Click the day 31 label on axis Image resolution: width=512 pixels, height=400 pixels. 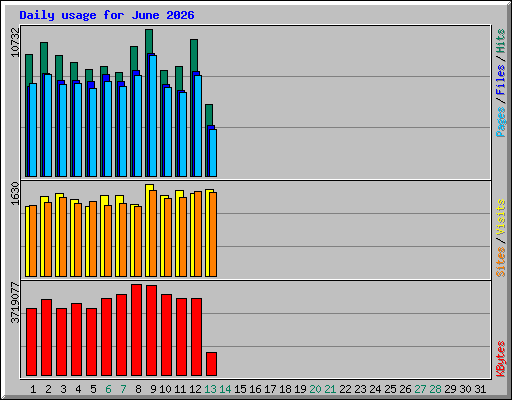480,389
